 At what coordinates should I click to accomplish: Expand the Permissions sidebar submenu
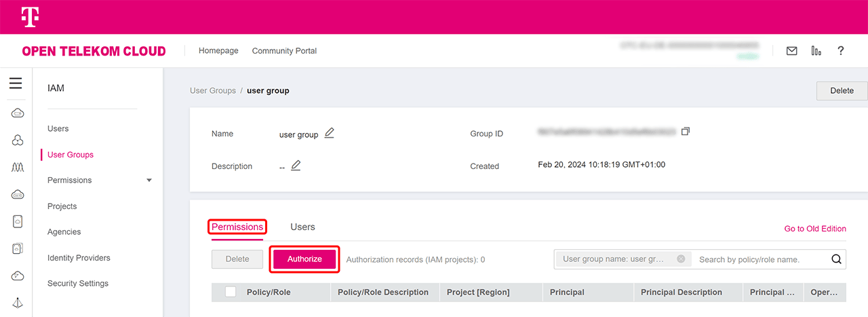point(149,181)
